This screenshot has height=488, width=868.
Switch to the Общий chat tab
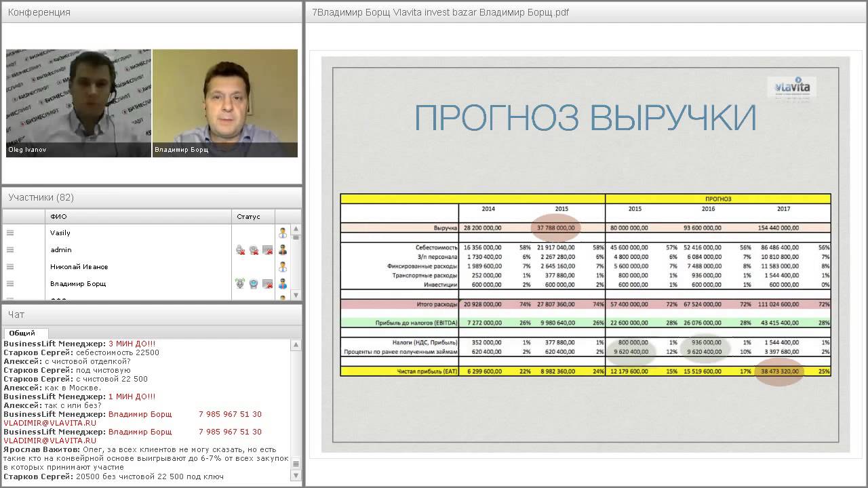[x=22, y=333]
